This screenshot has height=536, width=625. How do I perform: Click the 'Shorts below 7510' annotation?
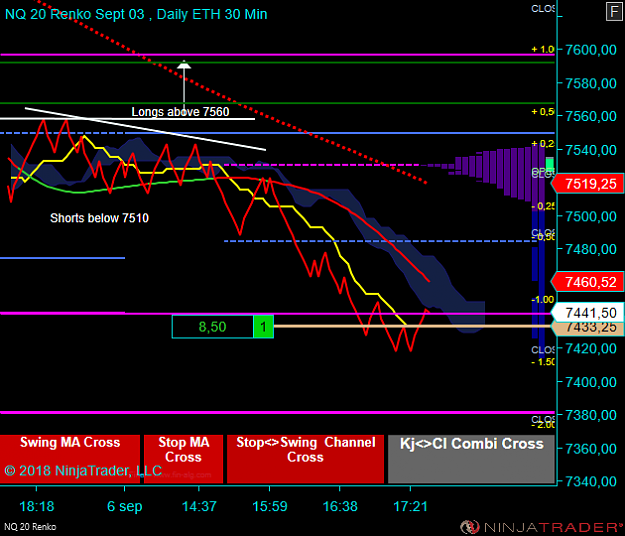click(99, 218)
